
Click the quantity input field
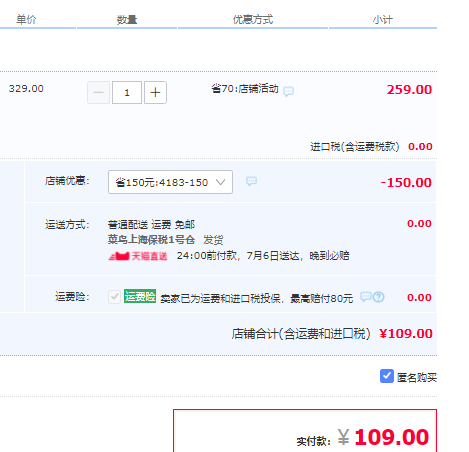pos(127,92)
